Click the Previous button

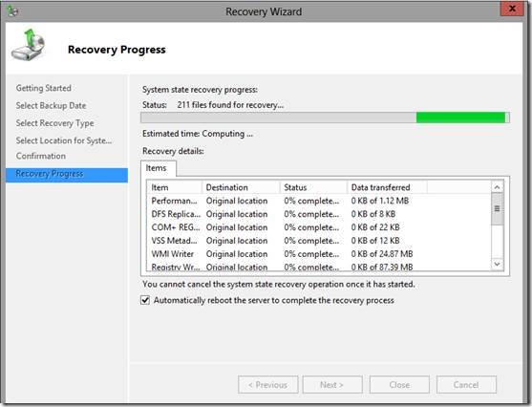click(268, 385)
